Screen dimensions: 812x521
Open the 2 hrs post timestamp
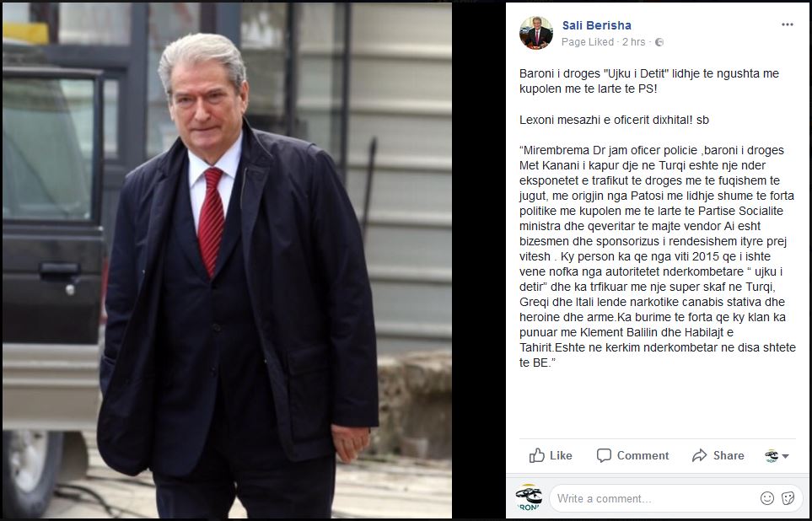click(x=634, y=42)
